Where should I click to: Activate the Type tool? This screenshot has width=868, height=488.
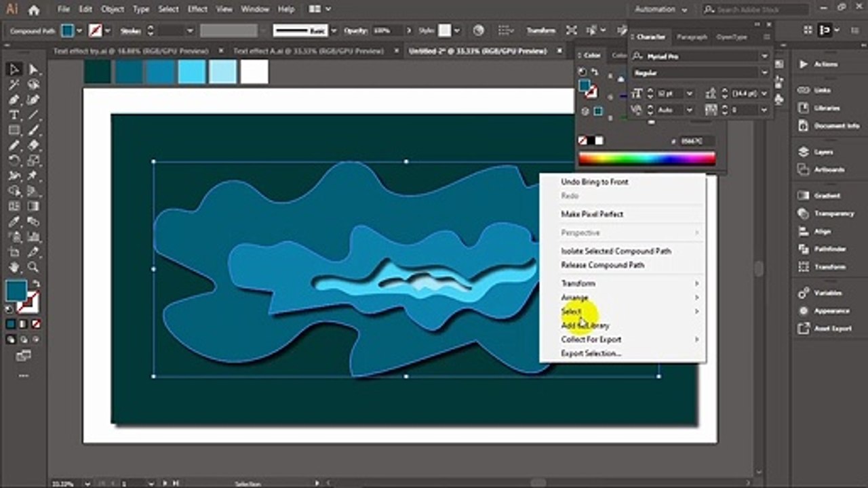pyautogui.click(x=14, y=115)
